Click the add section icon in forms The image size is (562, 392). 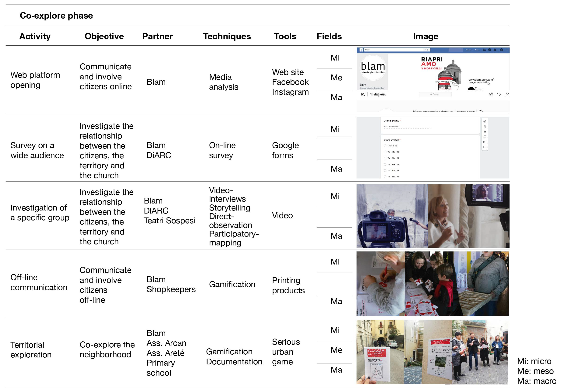pos(485,147)
